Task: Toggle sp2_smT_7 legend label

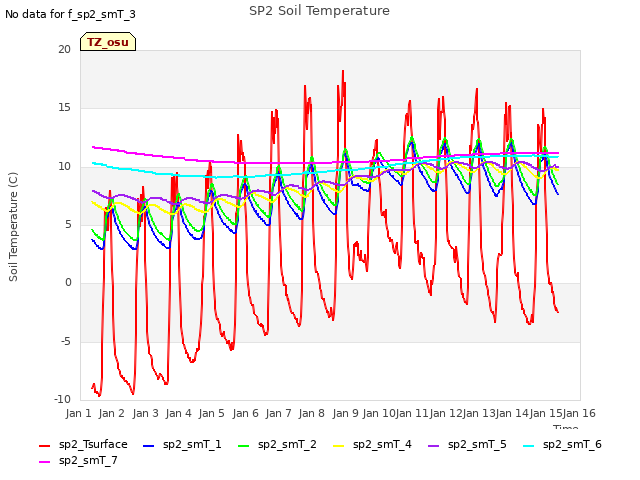Action: click(88, 460)
